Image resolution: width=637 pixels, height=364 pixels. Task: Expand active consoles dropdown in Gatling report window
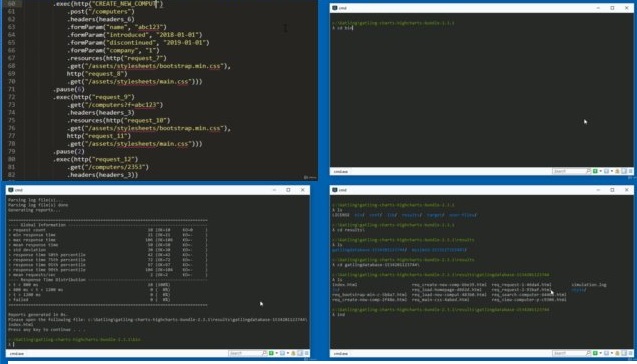pos(288,353)
